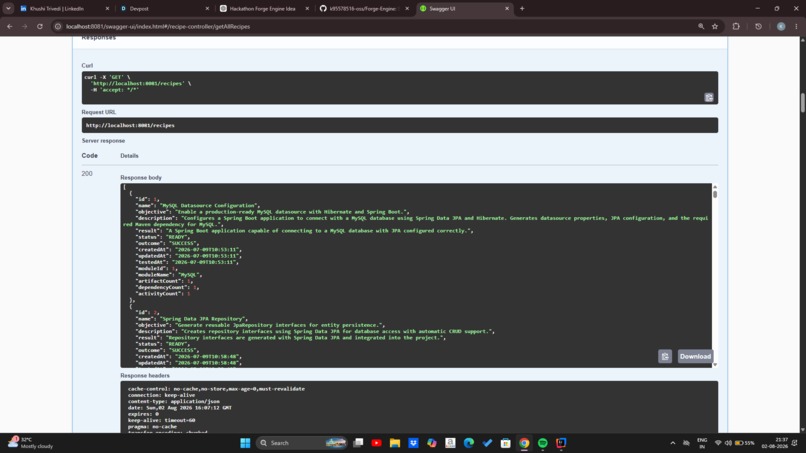The height and width of the screenshot is (453, 806).
Task: Go forward in browser history
Action: [25, 26]
